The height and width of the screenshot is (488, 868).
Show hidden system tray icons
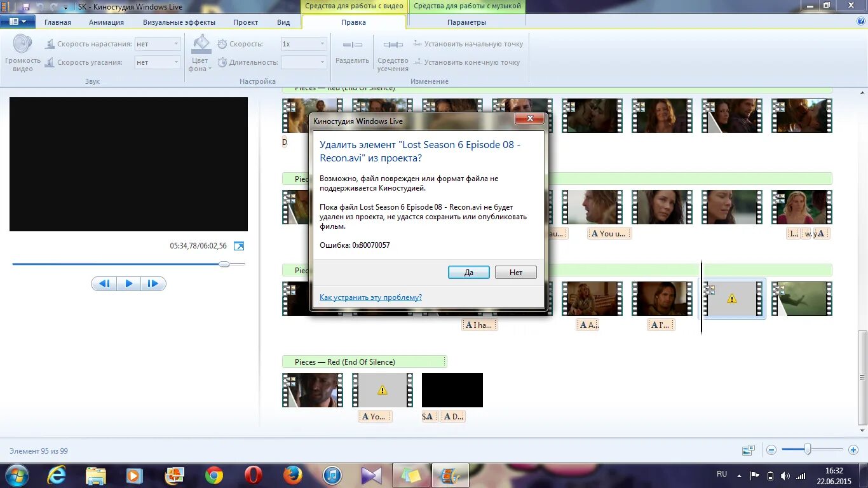click(x=739, y=476)
